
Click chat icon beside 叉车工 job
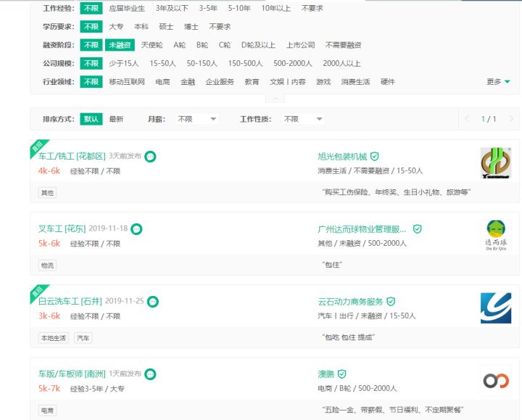[136, 229]
